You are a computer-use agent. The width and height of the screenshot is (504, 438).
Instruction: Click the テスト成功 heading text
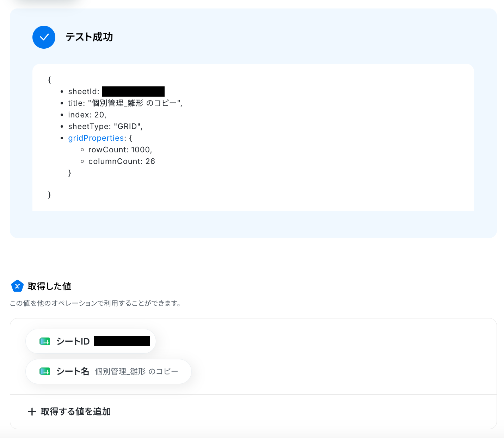click(x=89, y=37)
